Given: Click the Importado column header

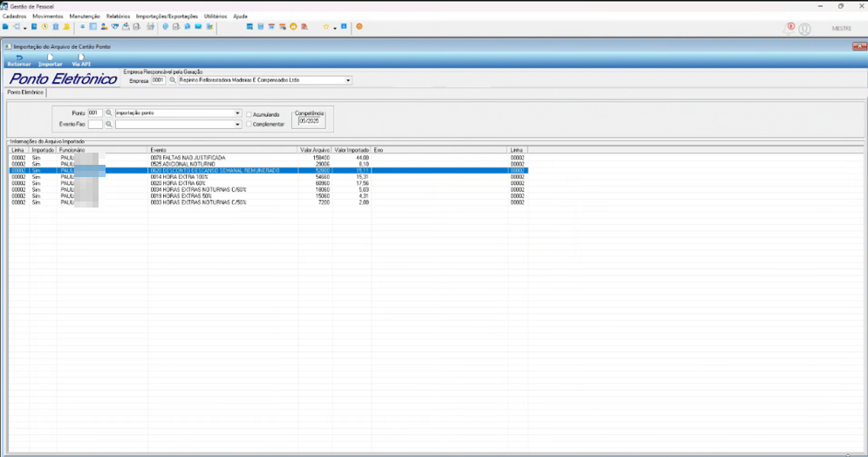Looking at the screenshot, I should (43, 150).
